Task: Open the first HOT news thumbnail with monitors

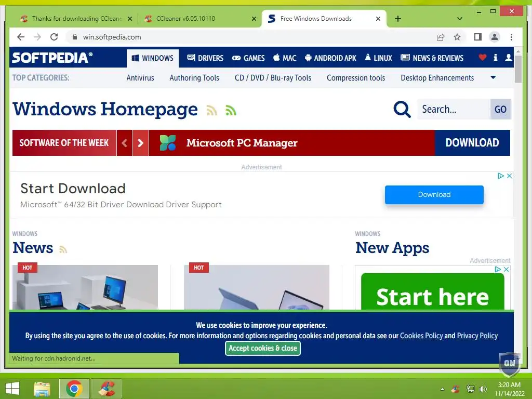Action: click(x=85, y=287)
